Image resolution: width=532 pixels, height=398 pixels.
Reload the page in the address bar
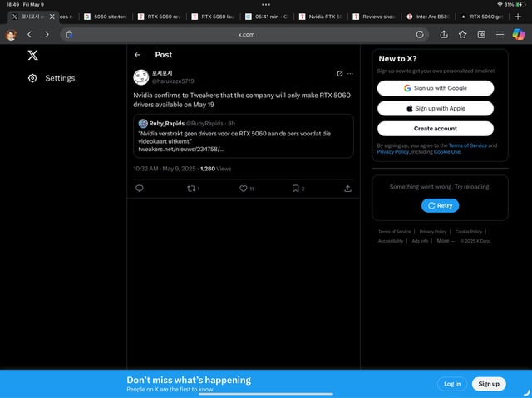[420, 35]
